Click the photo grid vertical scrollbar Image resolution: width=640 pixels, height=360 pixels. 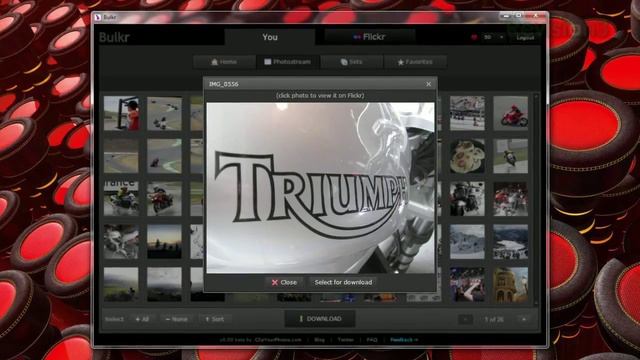(536, 199)
